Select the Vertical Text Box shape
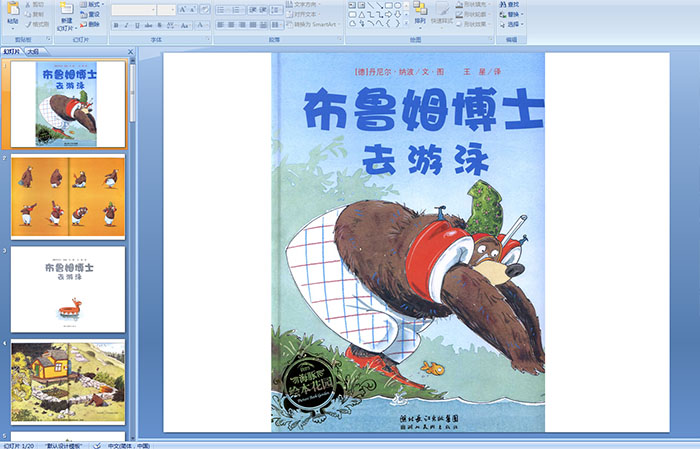The width and height of the screenshot is (700, 449). coord(361,5)
